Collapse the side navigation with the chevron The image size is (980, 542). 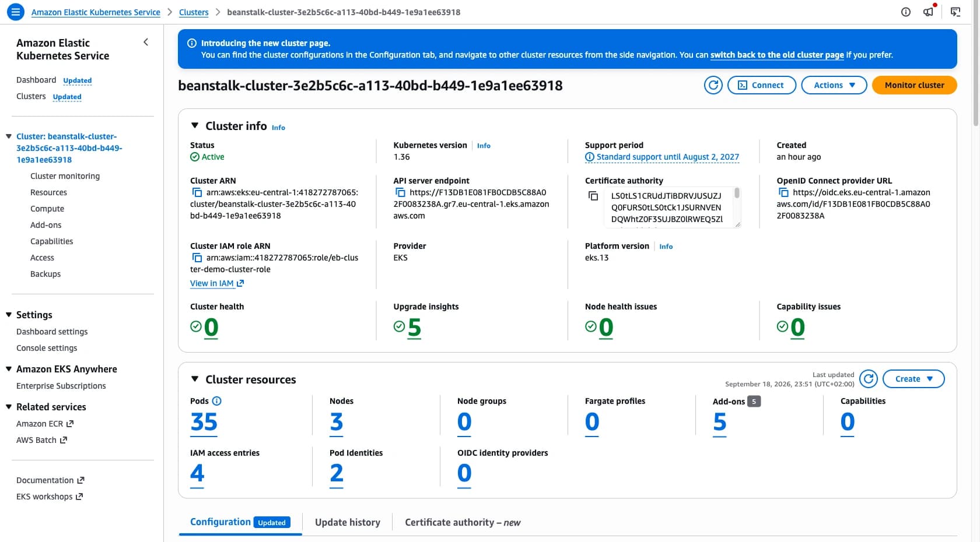click(x=146, y=42)
